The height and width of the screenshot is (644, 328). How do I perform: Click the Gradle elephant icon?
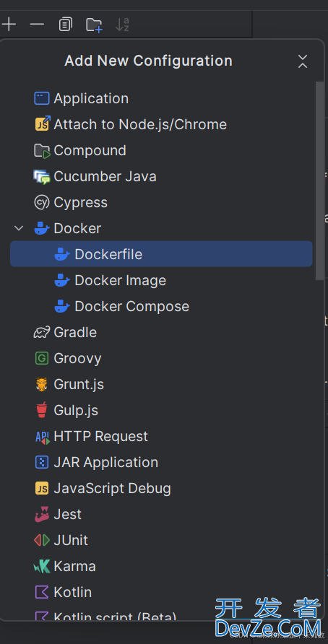point(41,332)
